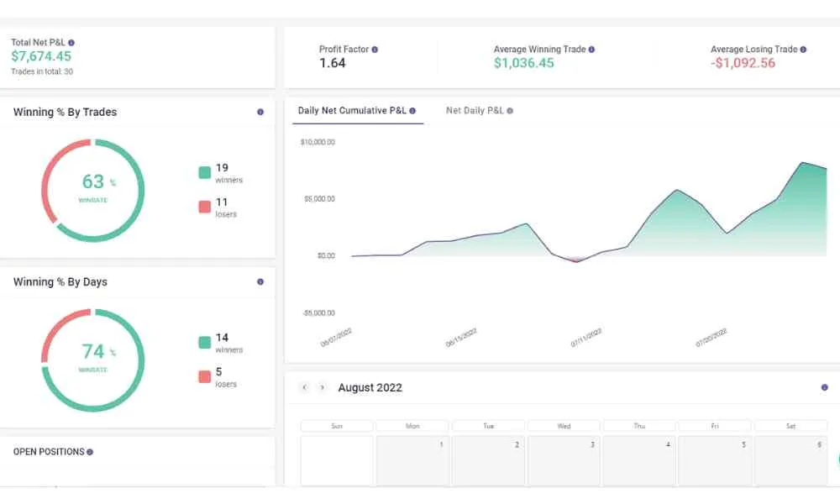Go to next month in calendar

[x=322, y=387]
